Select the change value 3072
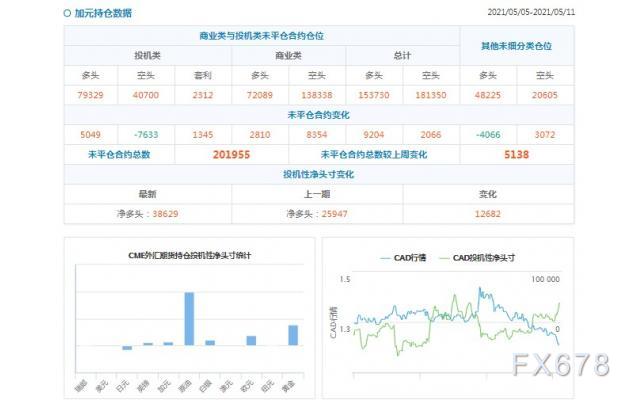This screenshot has width=640, height=400. (x=545, y=135)
